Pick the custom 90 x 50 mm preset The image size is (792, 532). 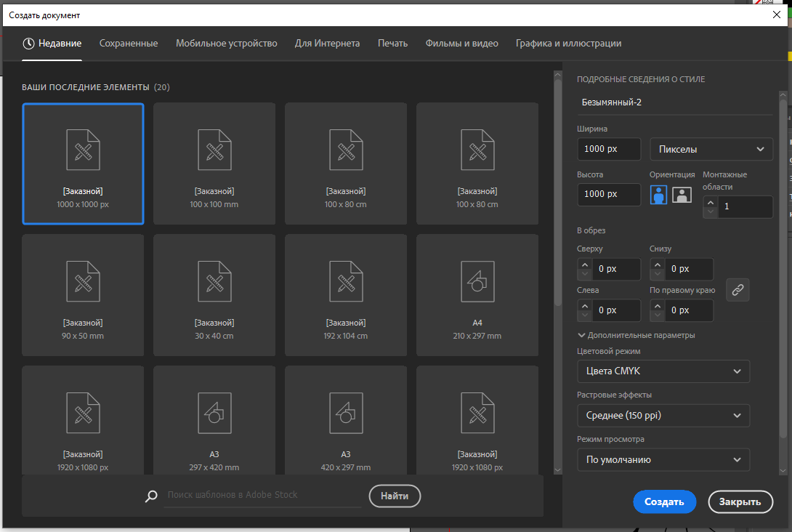[x=83, y=294]
